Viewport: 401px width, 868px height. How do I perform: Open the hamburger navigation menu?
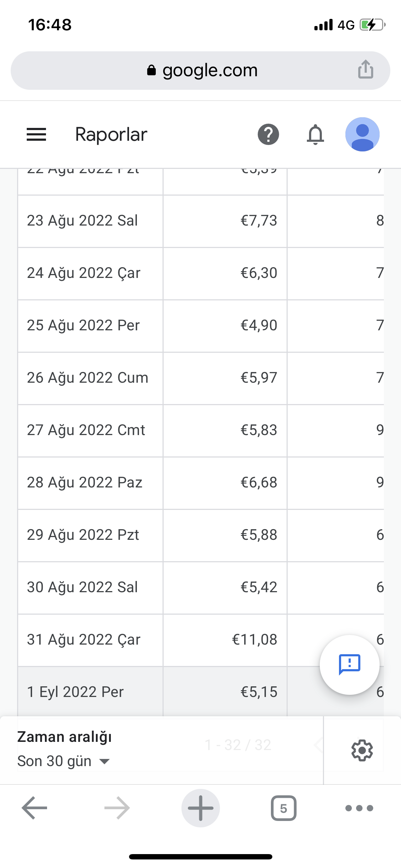(36, 134)
